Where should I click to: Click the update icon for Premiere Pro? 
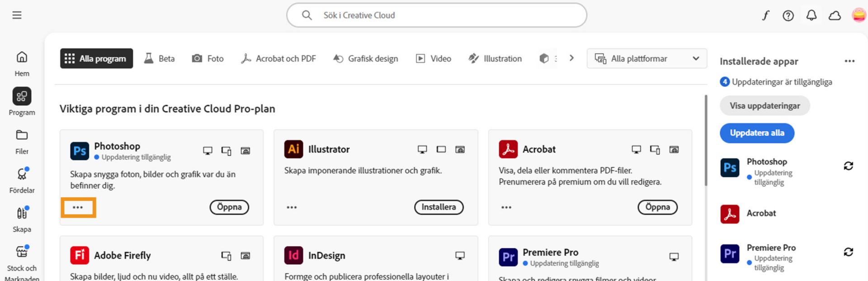(848, 252)
